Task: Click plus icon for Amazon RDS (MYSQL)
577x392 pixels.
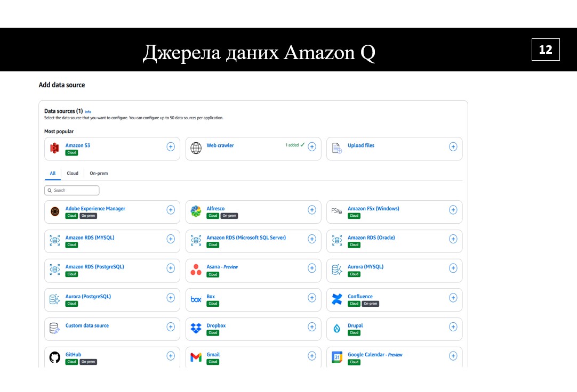Action: pos(171,239)
